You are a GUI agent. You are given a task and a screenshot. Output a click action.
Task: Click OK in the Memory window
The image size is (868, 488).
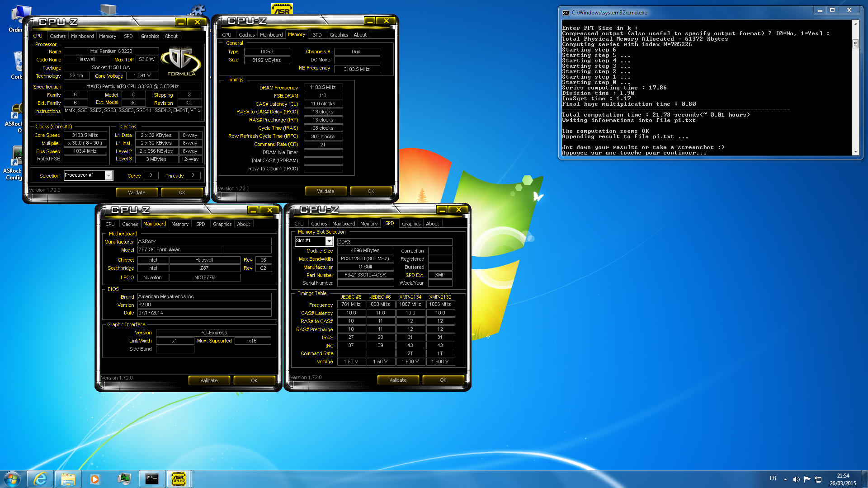pyautogui.click(x=371, y=191)
